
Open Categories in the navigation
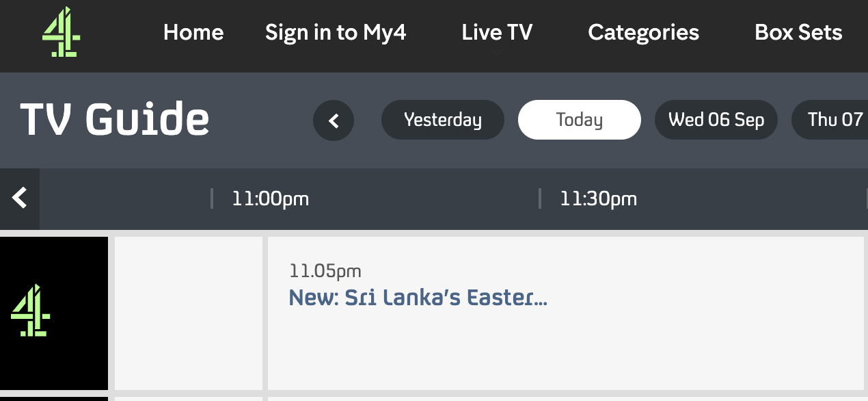[643, 32]
